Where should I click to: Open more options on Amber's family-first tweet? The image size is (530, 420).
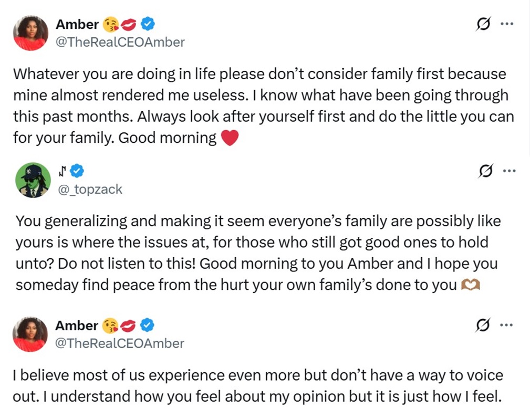coord(506,24)
